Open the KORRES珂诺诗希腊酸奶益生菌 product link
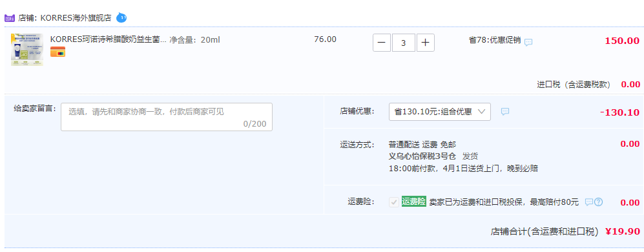 (x=109, y=40)
